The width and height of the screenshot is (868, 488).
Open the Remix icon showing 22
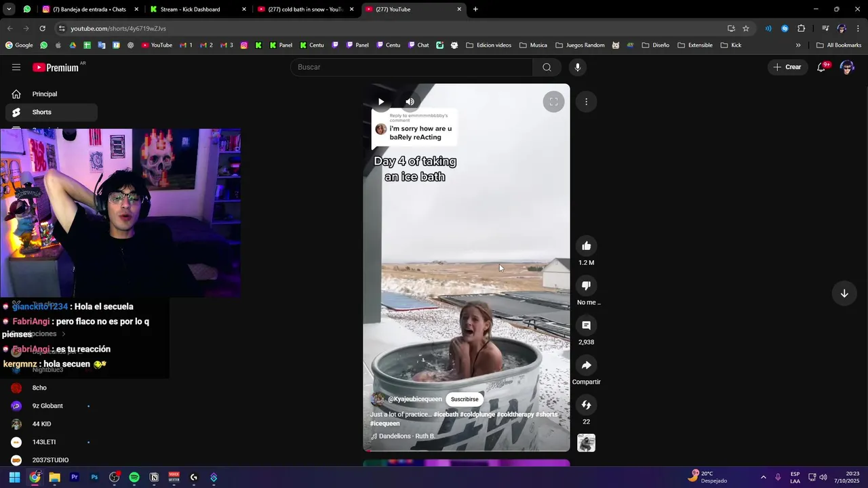tap(587, 405)
